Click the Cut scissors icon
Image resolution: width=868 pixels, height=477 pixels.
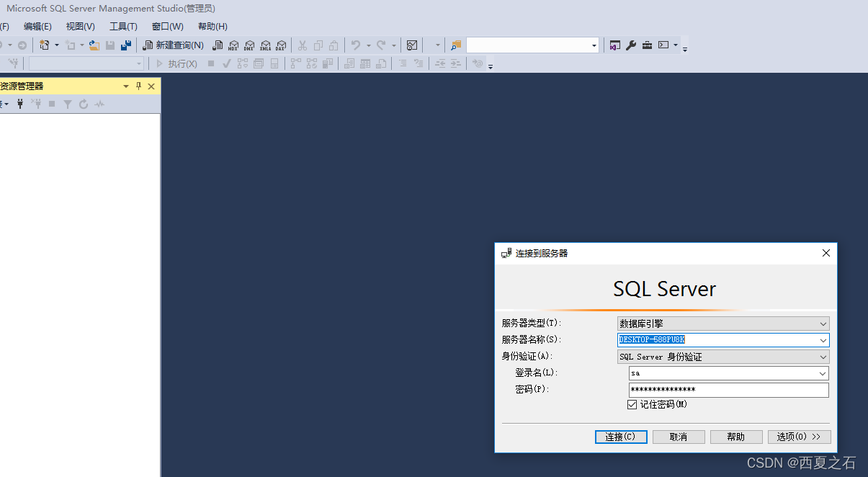[x=303, y=45]
